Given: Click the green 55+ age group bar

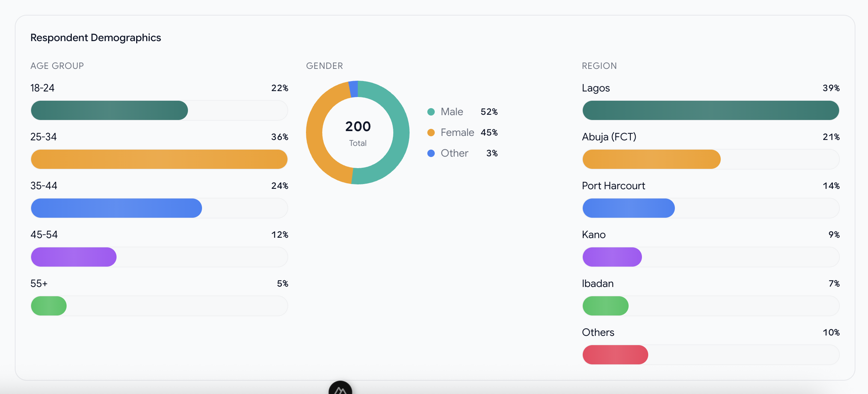Looking at the screenshot, I should (x=49, y=306).
